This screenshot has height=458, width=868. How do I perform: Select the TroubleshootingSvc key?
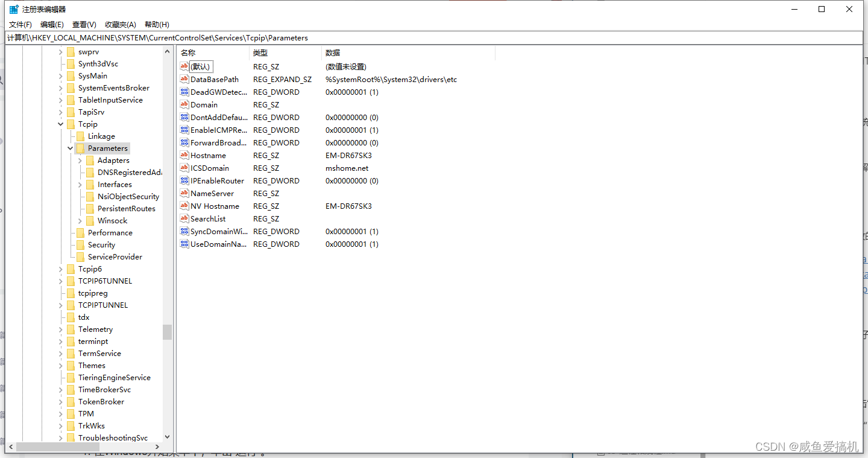point(113,437)
